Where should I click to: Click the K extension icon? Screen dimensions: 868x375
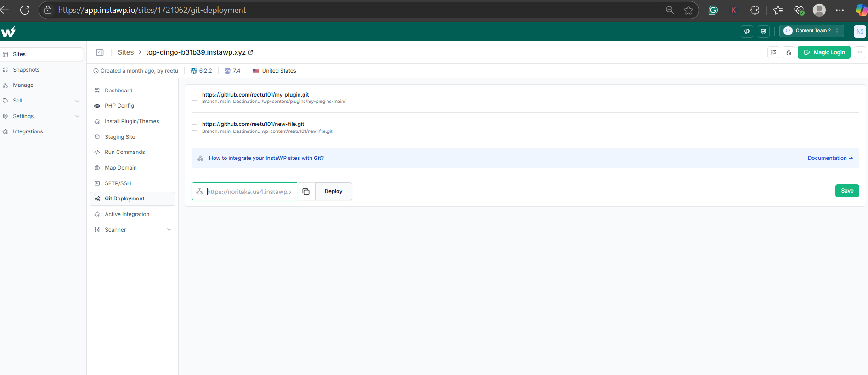[x=733, y=10]
